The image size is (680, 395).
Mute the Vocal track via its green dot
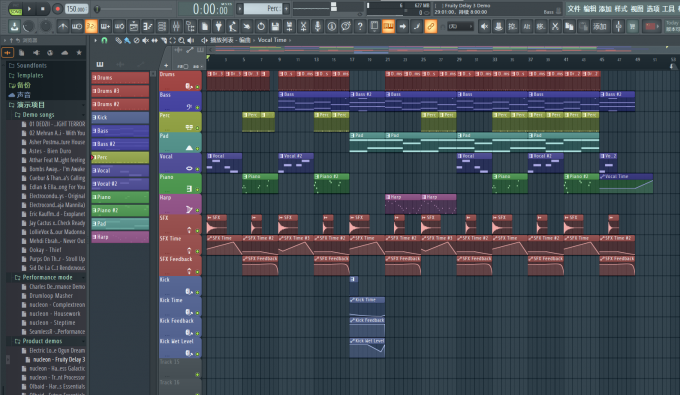[x=198, y=169]
